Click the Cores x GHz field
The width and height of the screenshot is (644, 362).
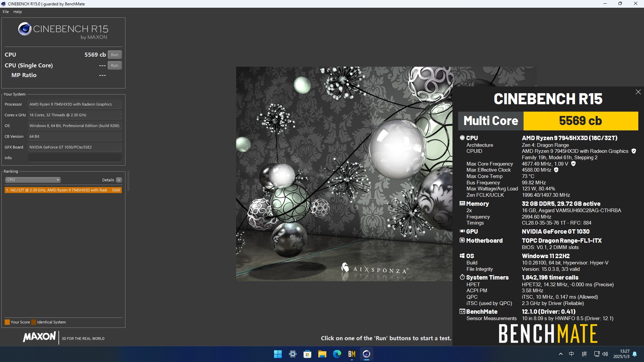(74, 115)
